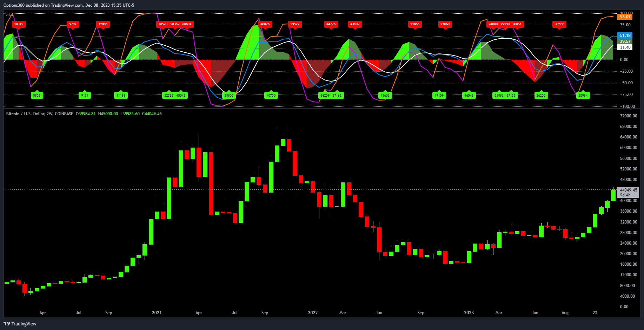Click the 2023 label on time axis

pyautogui.click(x=469, y=312)
